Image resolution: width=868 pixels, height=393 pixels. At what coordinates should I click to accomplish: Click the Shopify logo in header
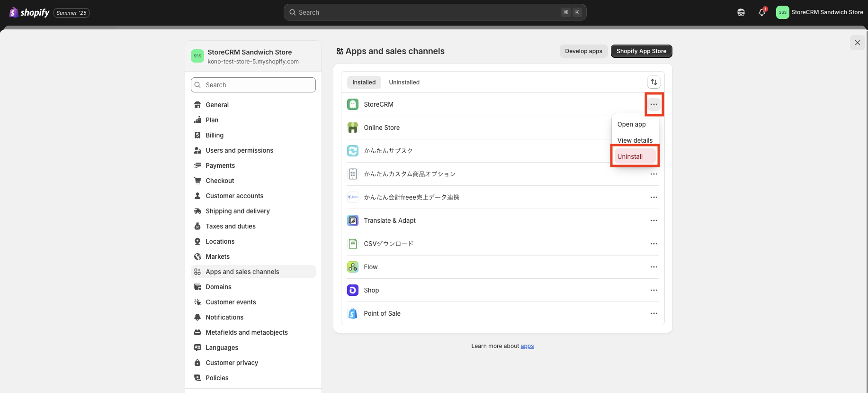tap(29, 12)
